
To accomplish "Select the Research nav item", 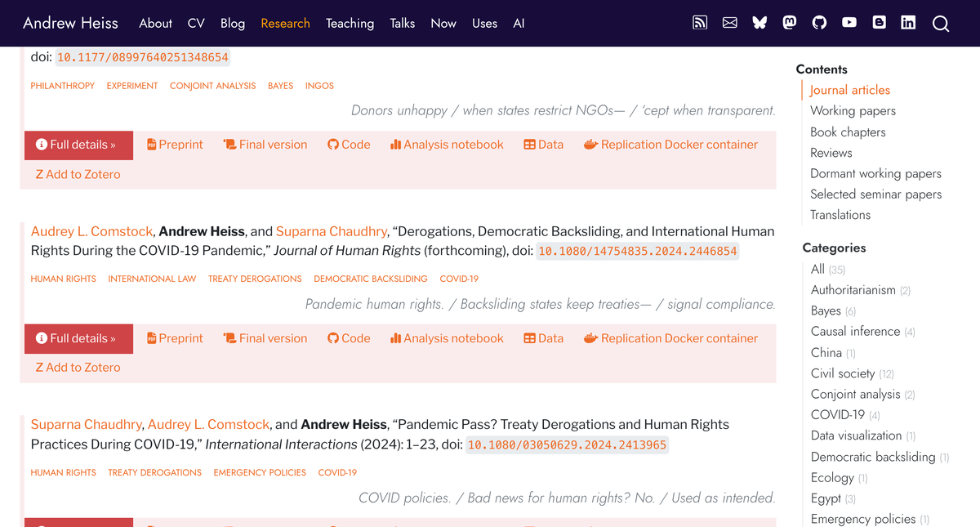I will 285,23.
